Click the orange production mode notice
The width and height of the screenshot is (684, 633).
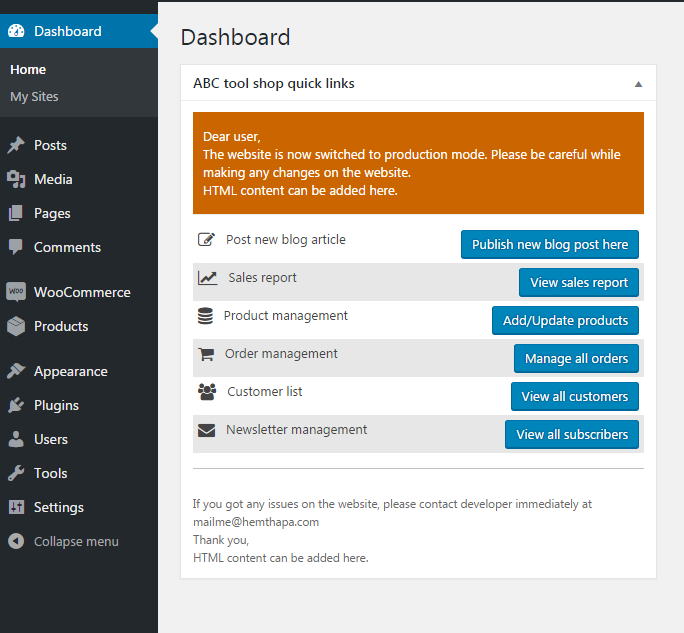coord(418,163)
